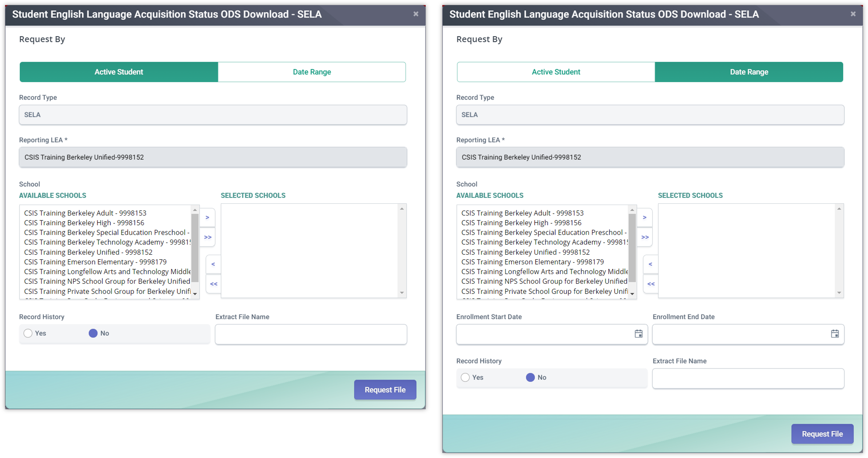This screenshot has width=868, height=458.
Task: Select Emerson Elementary in right dialog
Action: (532, 262)
